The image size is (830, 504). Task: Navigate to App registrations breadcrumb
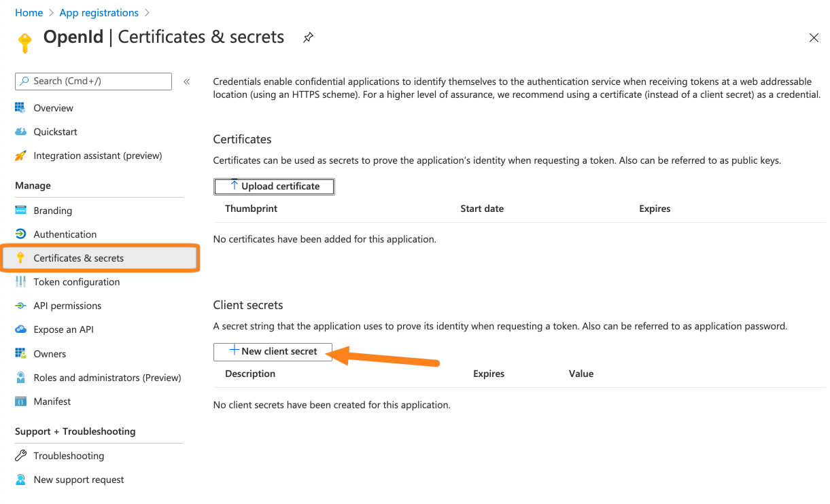(99, 13)
